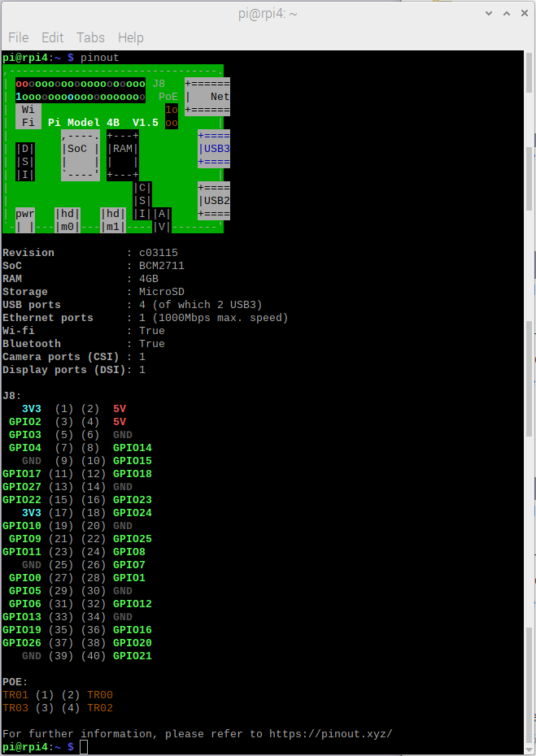The image size is (536, 756).
Task: Click the hd m1 HDMI port in diagram
Action: (x=113, y=219)
